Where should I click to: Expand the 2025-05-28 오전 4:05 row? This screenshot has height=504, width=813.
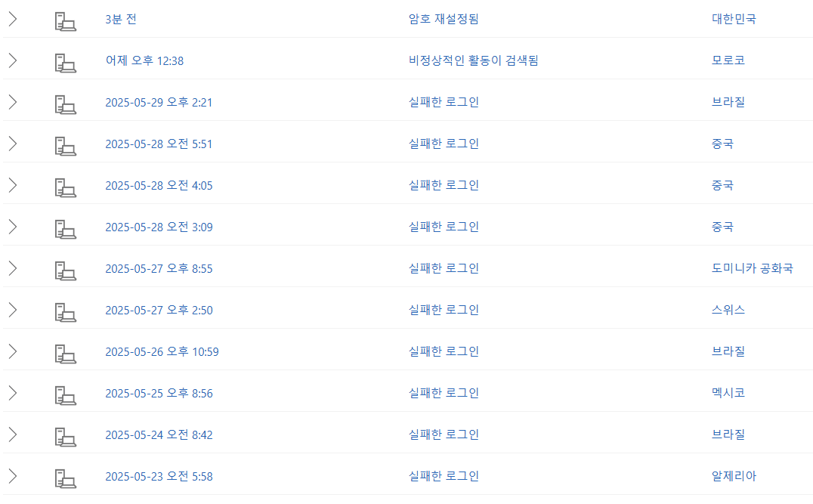[12, 185]
